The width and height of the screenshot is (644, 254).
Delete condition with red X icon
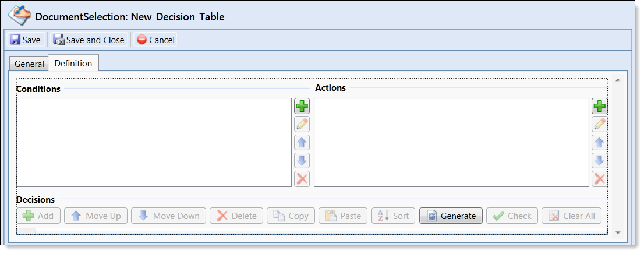pyautogui.click(x=302, y=179)
